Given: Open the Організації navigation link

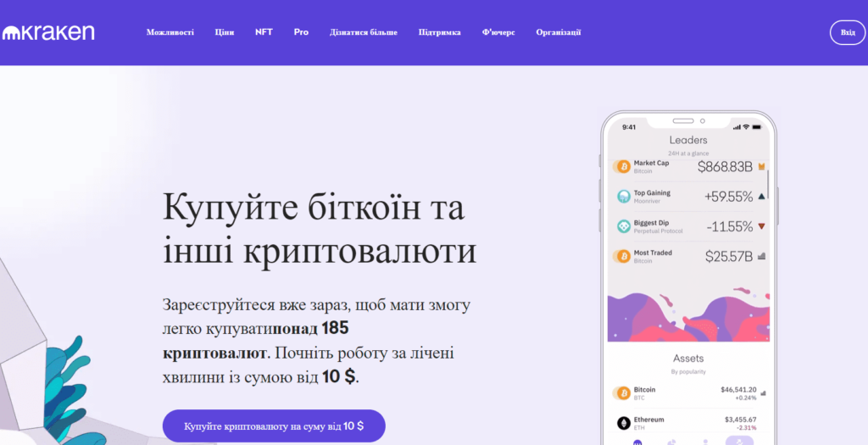Looking at the screenshot, I should click(x=558, y=32).
